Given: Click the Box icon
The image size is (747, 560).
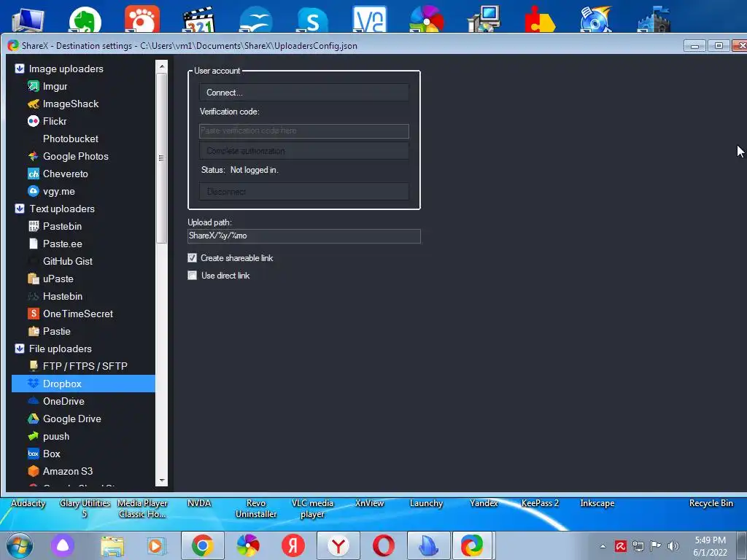Looking at the screenshot, I should pos(33,454).
